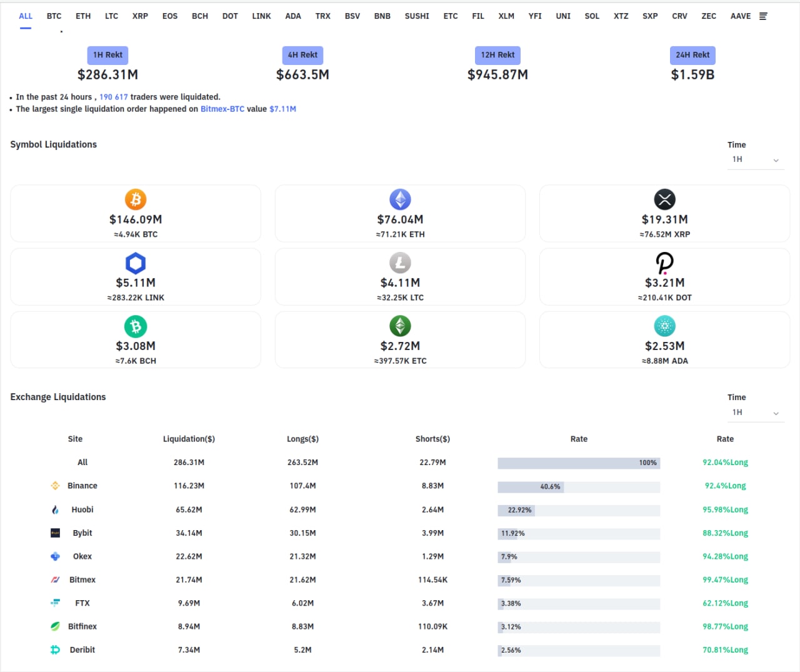Open Exchange Liquidations Time dropdown
The height and width of the screenshot is (672, 800).
tap(756, 413)
